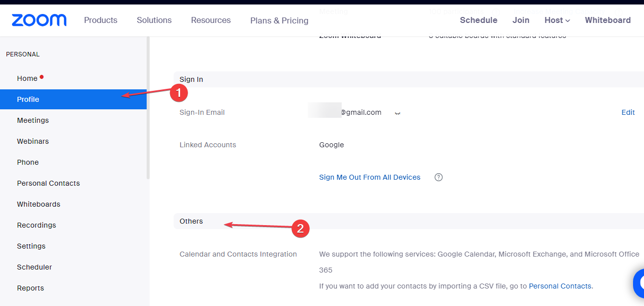Click the Linked Accounts label
The image size is (644, 306).
(208, 145)
